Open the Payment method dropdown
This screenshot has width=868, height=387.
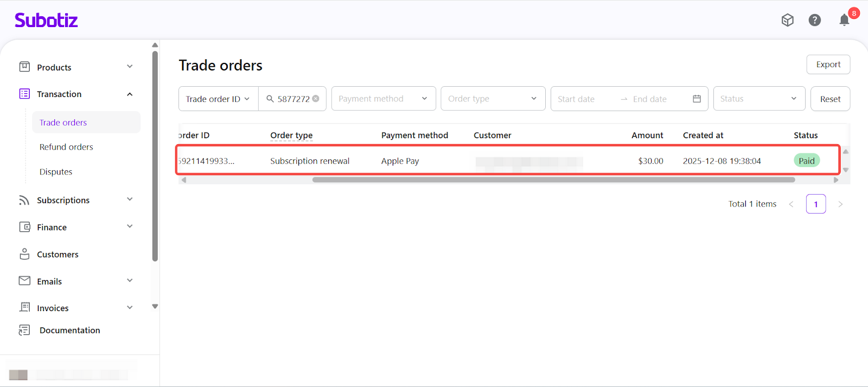point(383,99)
